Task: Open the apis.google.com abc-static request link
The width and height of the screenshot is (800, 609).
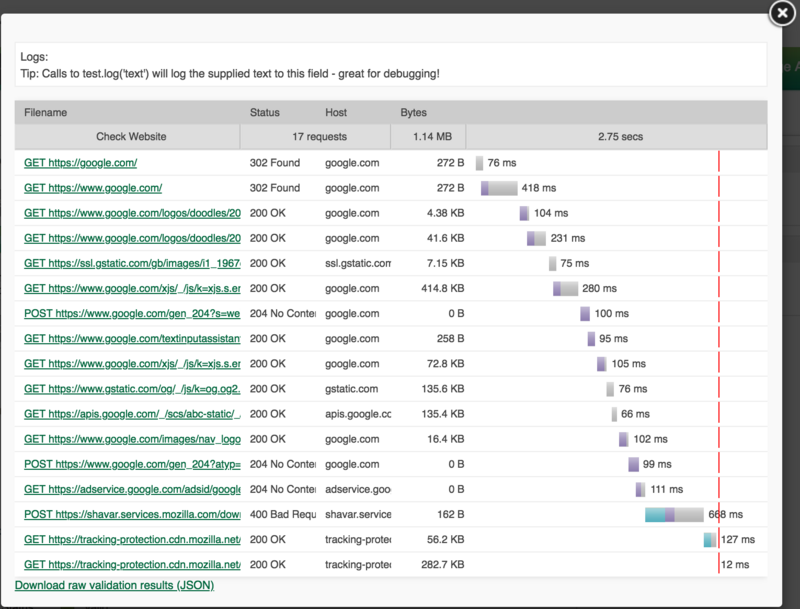Action: tap(132, 414)
